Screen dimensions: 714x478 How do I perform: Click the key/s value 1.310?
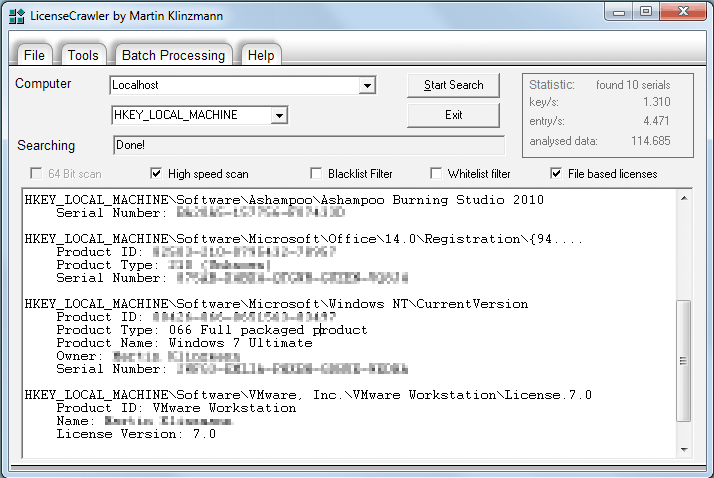click(x=657, y=102)
